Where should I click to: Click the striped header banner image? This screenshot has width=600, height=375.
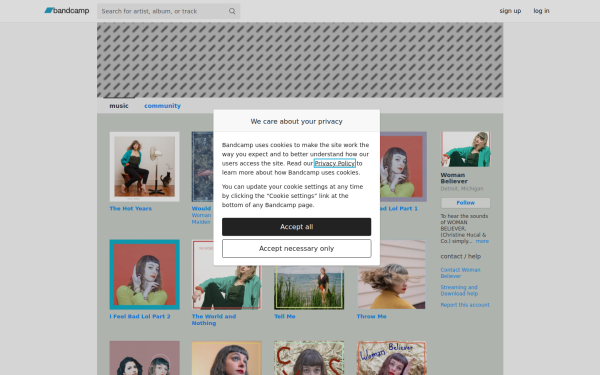tap(300, 60)
